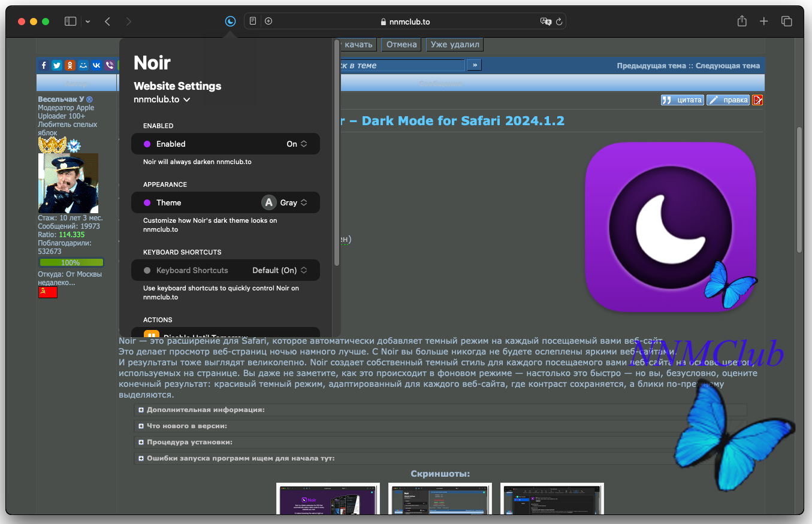Click the Noir popup scrollbar

337,153
